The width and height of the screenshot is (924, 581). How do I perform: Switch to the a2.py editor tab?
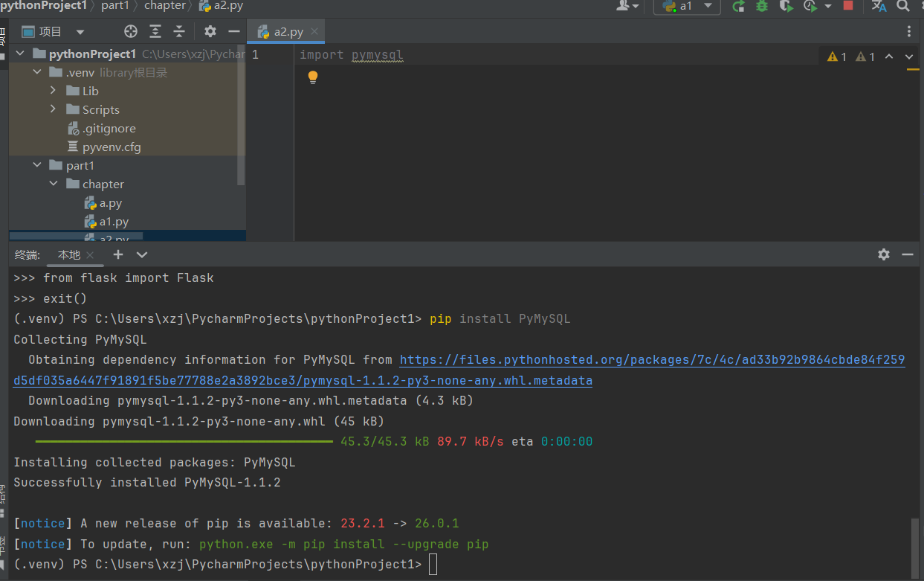(285, 31)
